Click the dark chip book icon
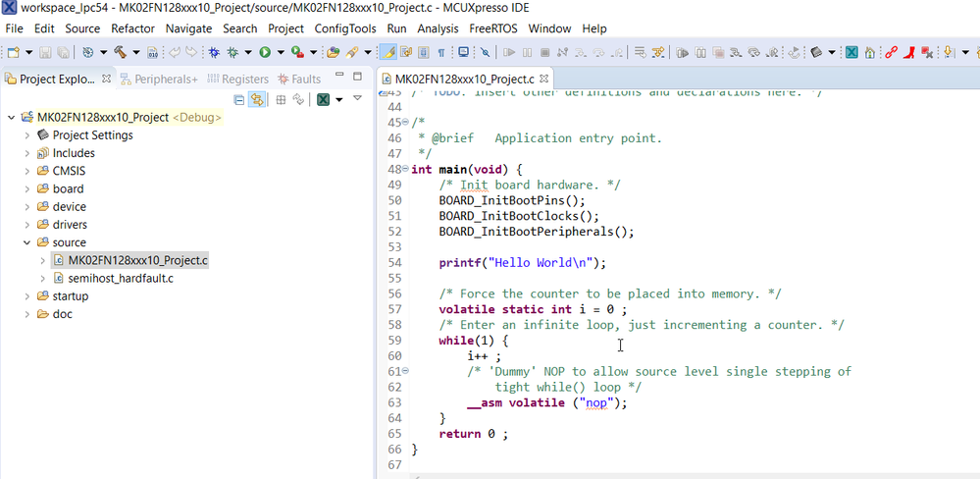Image resolution: width=980 pixels, height=479 pixels. (815, 53)
